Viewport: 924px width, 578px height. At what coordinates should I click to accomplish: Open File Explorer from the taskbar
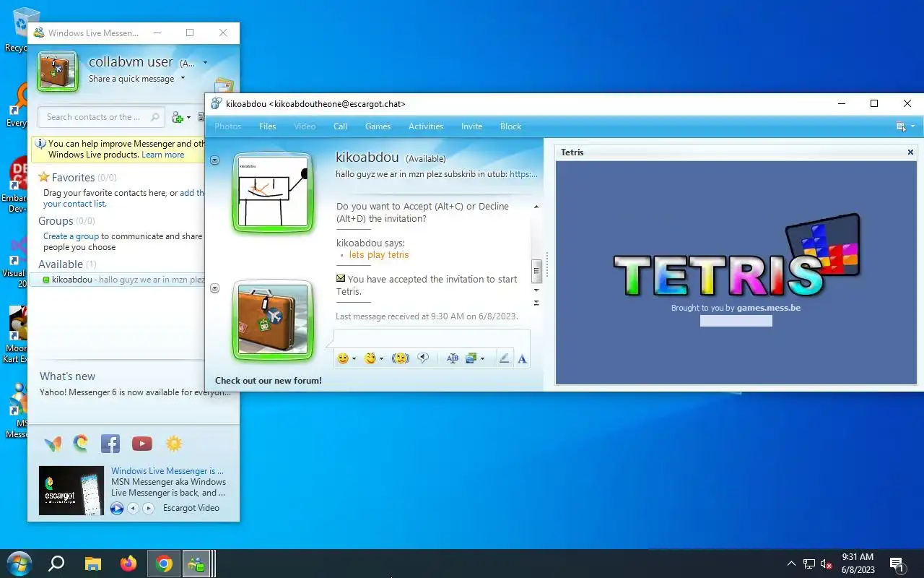pyautogui.click(x=93, y=564)
